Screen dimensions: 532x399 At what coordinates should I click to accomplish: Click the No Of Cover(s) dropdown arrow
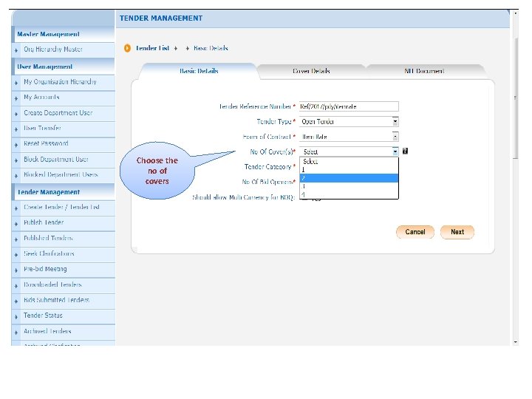pos(395,151)
